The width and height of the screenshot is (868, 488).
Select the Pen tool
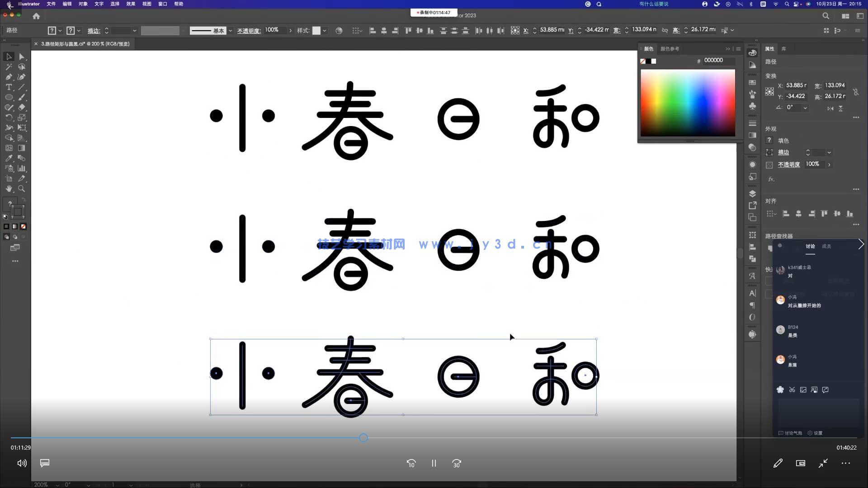(x=9, y=77)
